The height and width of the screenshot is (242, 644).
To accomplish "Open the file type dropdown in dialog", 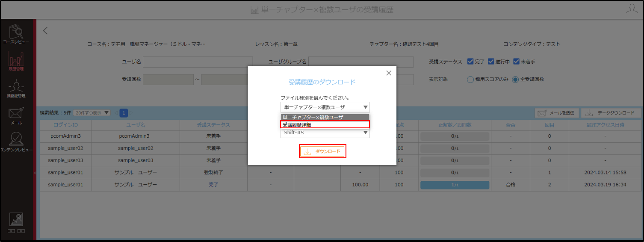I will 325,107.
